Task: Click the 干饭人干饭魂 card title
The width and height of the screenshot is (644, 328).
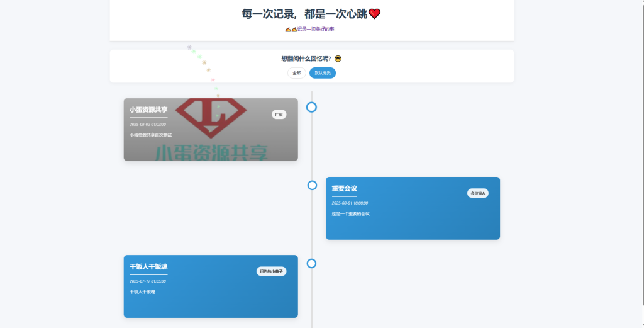Action: click(148, 266)
